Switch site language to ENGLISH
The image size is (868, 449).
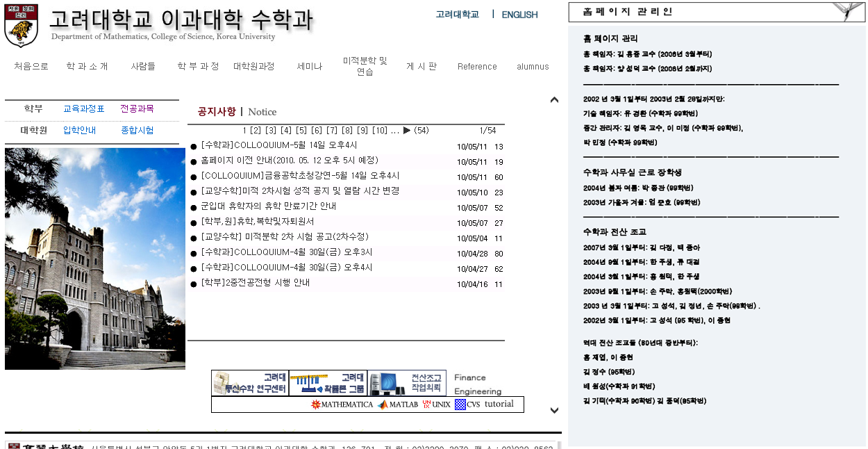click(x=519, y=15)
